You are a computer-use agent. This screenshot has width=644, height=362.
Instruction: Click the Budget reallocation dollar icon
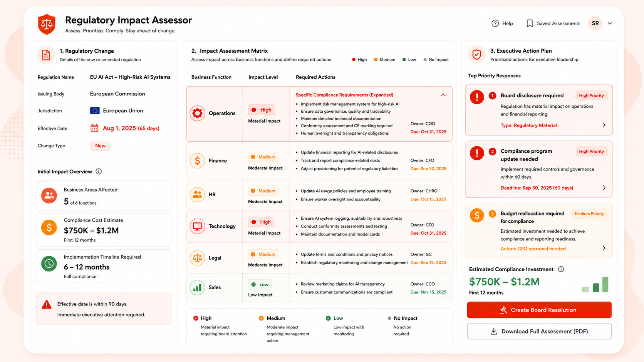[x=477, y=215]
